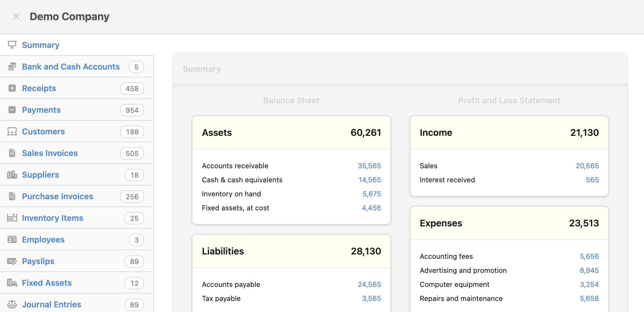
Task: Click the Inventory Items abacus icon
Action: [x=12, y=218]
